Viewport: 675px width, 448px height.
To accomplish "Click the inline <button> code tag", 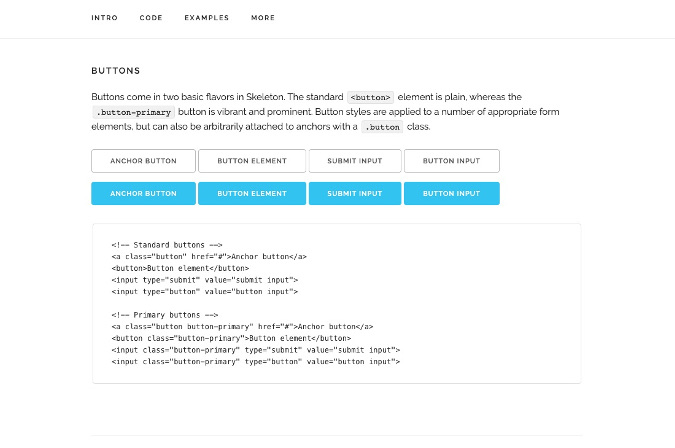I will 371,97.
